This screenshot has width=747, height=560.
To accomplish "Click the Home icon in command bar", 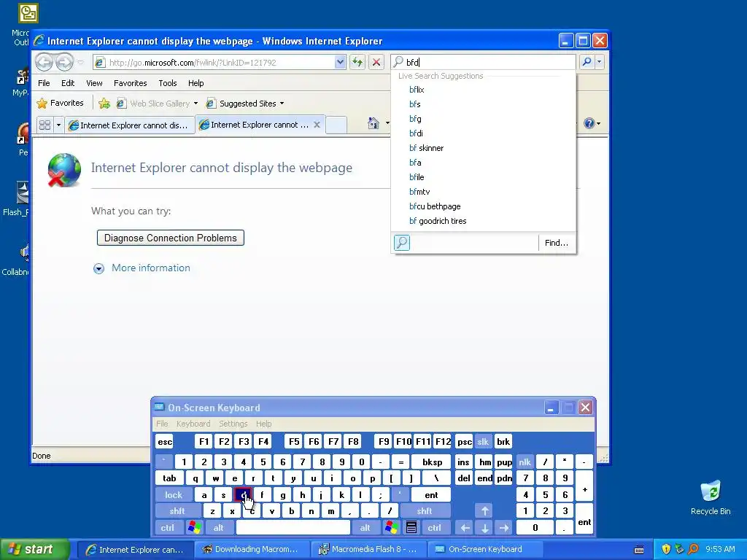I will [x=373, y=123].
